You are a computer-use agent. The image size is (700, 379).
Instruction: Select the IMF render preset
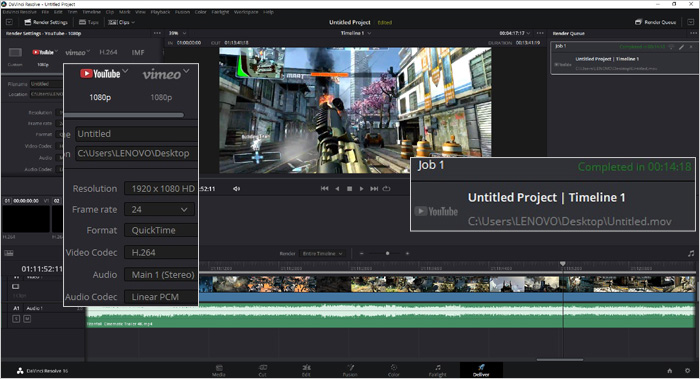click(x=138, y=52)
